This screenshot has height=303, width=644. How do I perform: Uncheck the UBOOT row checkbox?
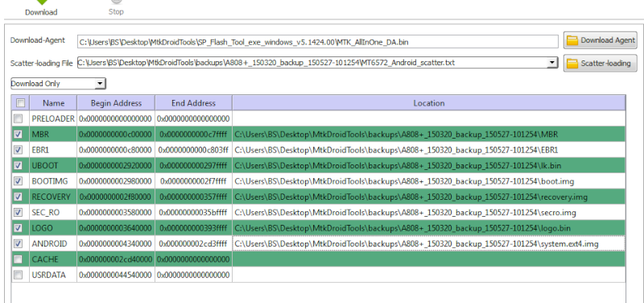(x=18, y=166)
